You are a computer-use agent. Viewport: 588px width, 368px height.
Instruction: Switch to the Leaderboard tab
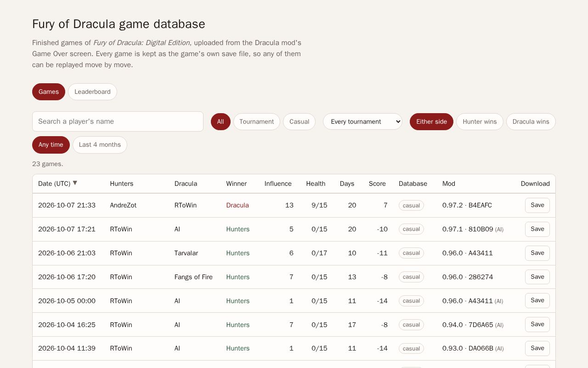click(92, 92)
